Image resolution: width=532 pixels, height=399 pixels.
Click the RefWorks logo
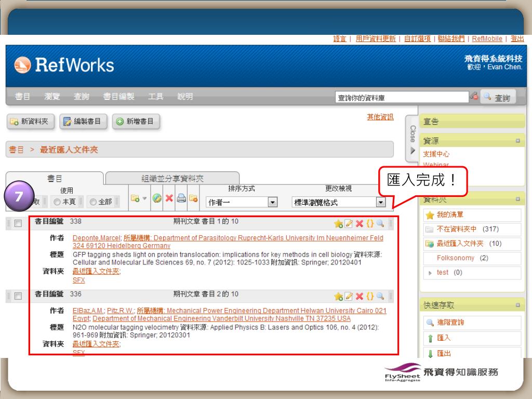tap(64, 65)
